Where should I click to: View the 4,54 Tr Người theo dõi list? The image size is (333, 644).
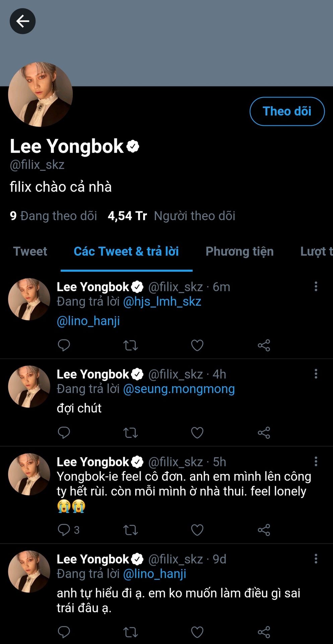pos(172,216)
